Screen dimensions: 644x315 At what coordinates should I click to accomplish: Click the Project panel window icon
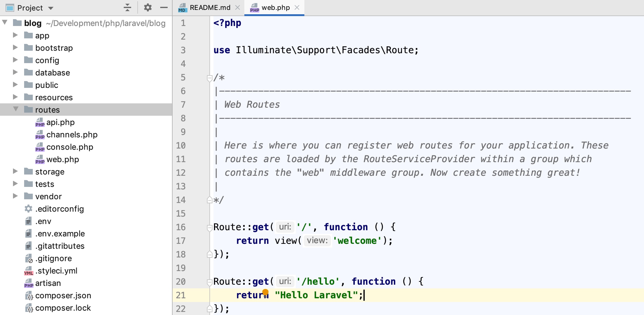[x=10, y=8]
